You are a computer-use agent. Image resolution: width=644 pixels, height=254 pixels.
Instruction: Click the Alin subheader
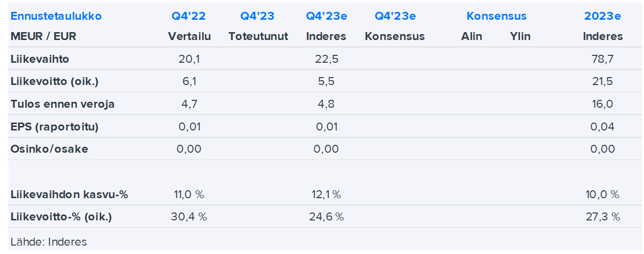(x=472, y=36)
